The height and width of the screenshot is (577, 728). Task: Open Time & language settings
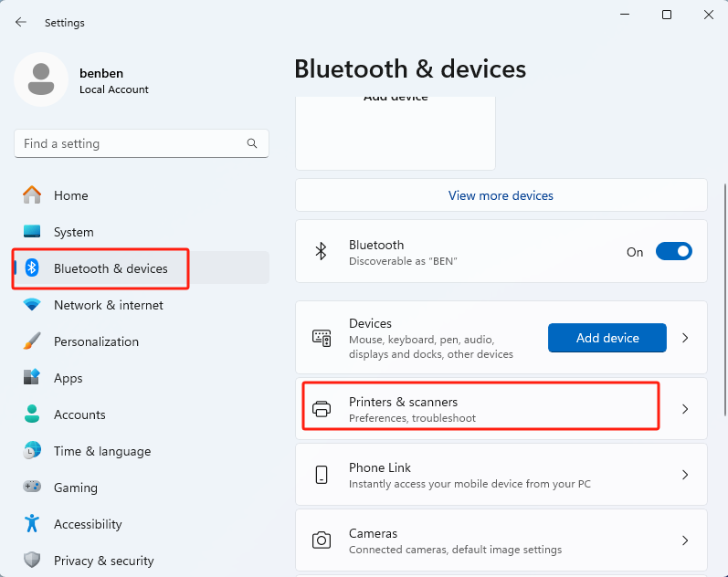point(142,451)
